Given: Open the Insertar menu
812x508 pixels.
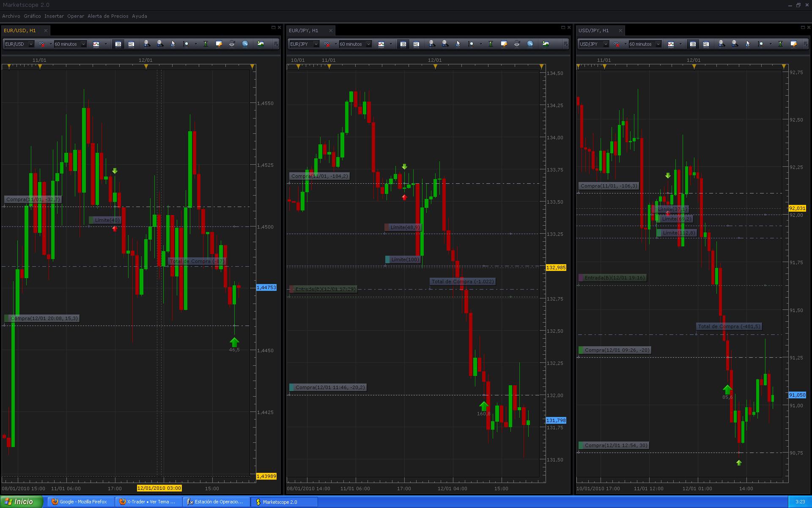Looking at the screenshot, I should click(x=54, y=16).
